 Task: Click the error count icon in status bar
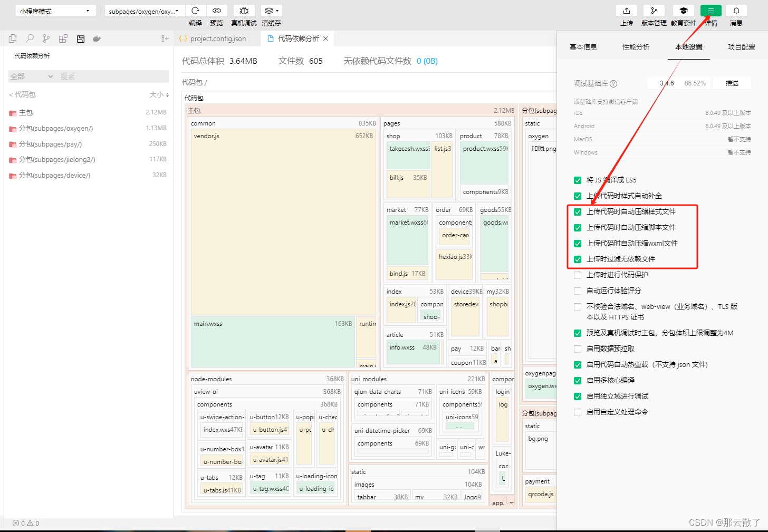pos(16,523)
